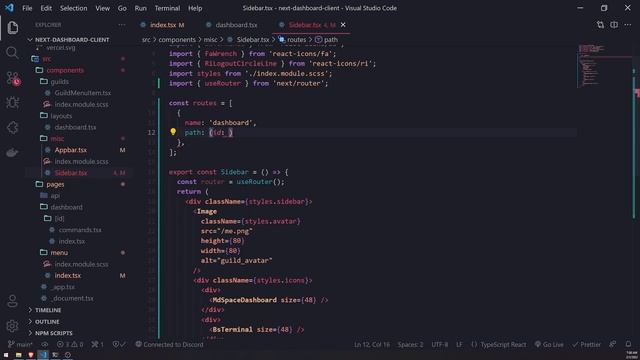Open the Extensions view

[12, 128]
